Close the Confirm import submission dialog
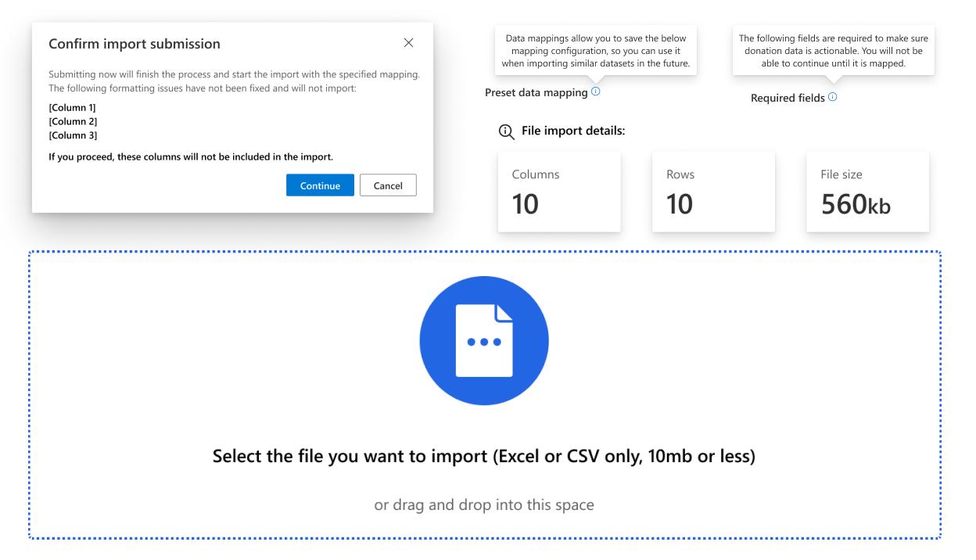The width and height of the screenshot is (976, 560). click(x=408, y=43)
